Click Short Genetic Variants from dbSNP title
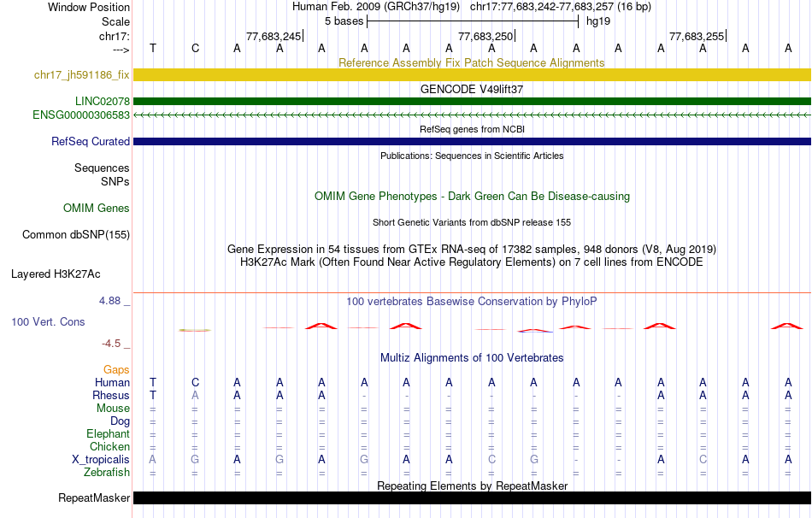 472,222
